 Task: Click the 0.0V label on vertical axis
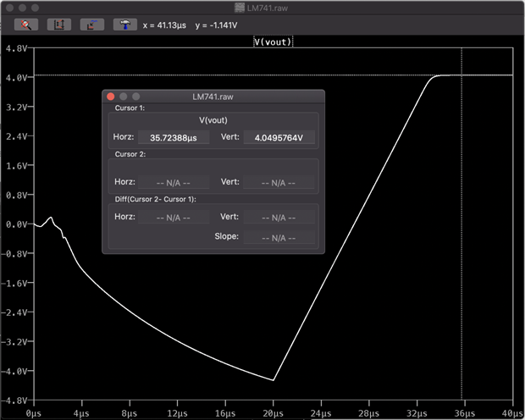coord(14,224)
